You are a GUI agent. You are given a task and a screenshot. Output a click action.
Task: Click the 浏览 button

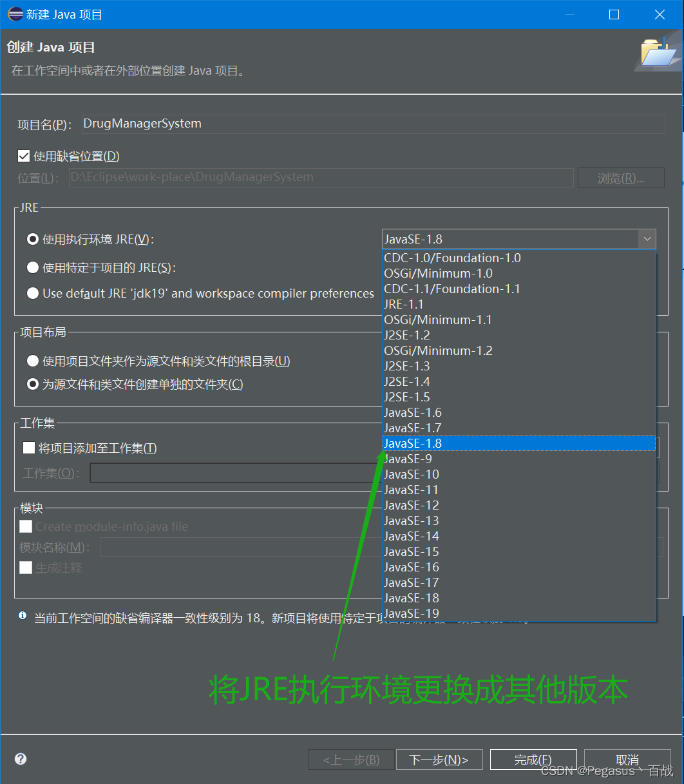click(620, 177)
